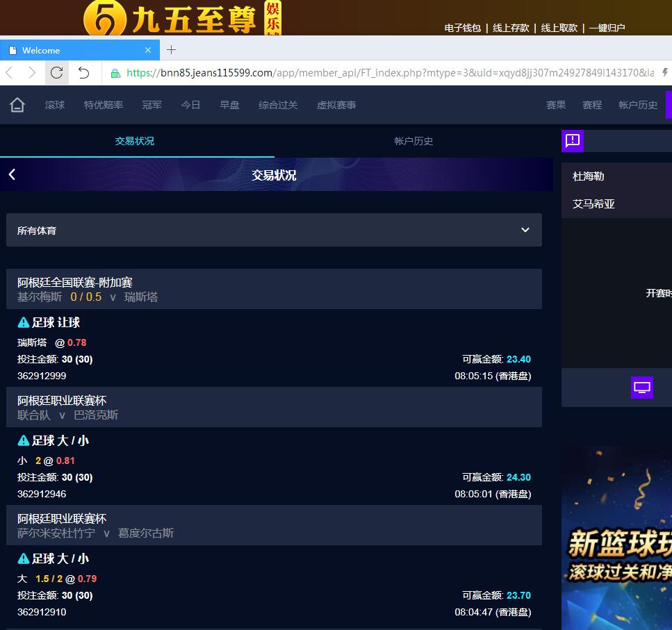The image size is (672, 630).
Task: Close the Welcome tab
Action: [x=148, y=50]
